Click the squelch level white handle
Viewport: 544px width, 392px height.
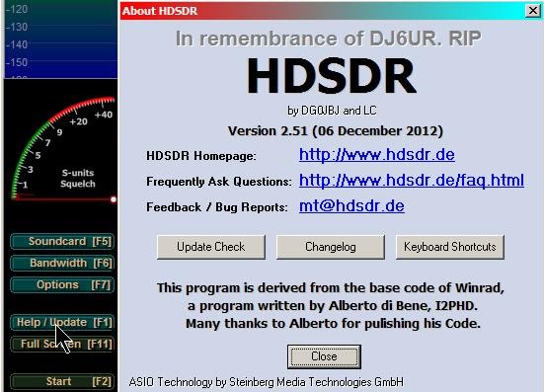(114, 199)
